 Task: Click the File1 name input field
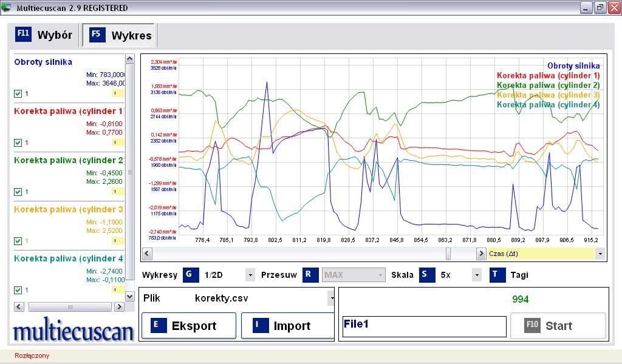coord(425,326)
